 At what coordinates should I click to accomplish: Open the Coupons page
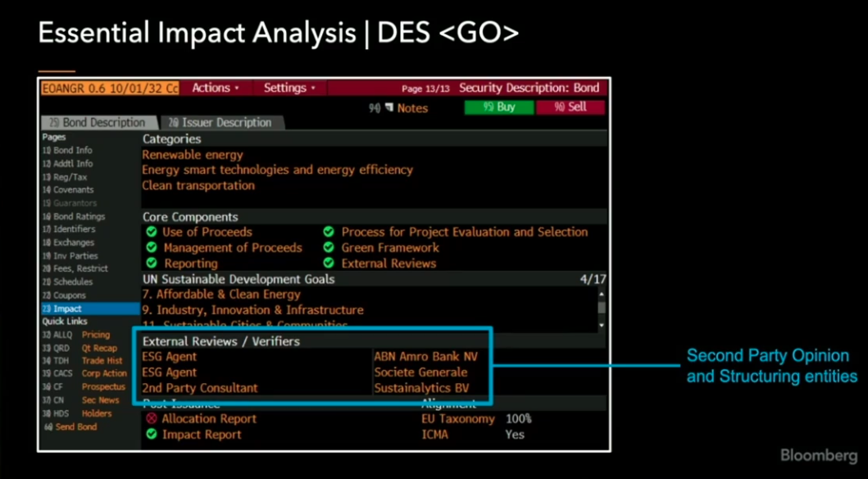64,295
